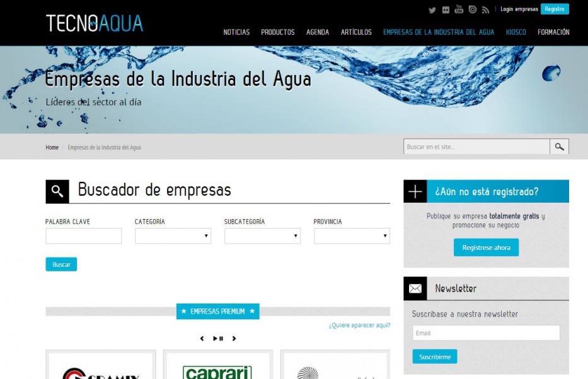
Task: Open the Subcategoría dropdown
Action: pyautogui.click(x=262, y=236)
